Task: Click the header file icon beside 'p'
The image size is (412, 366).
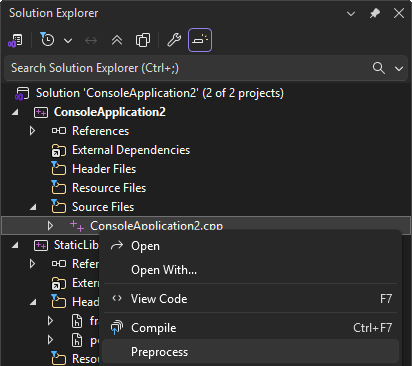Action: pyautogui.click(x=77, y=340)
